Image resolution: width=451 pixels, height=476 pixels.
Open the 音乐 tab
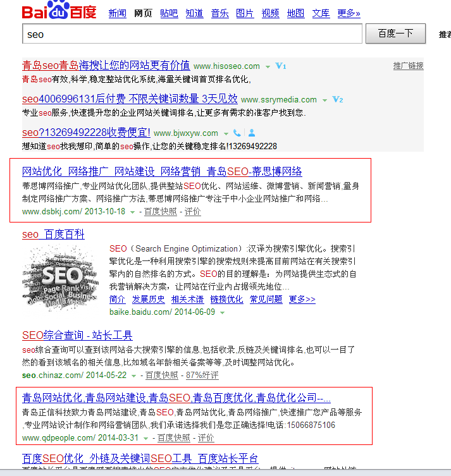(x=220, y=13)
